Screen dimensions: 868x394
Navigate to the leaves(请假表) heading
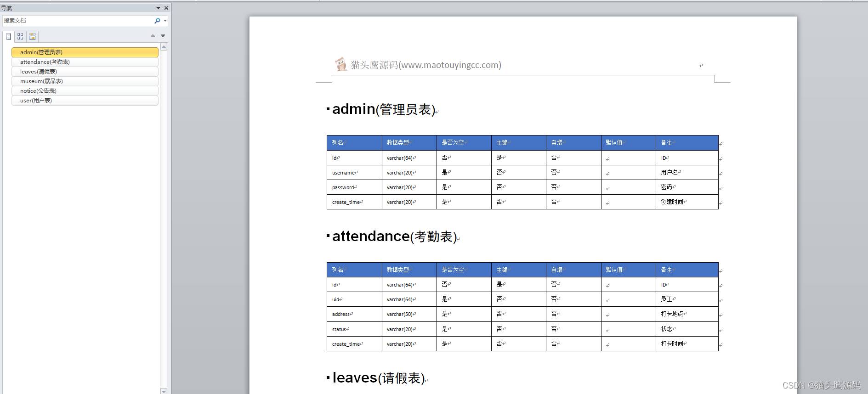(x=85, y=72)
